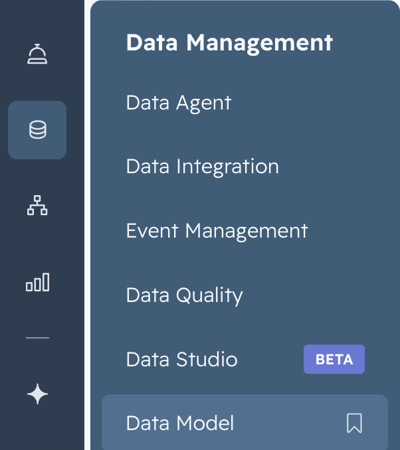Select the Data Integration menu item

coord(202,166)
